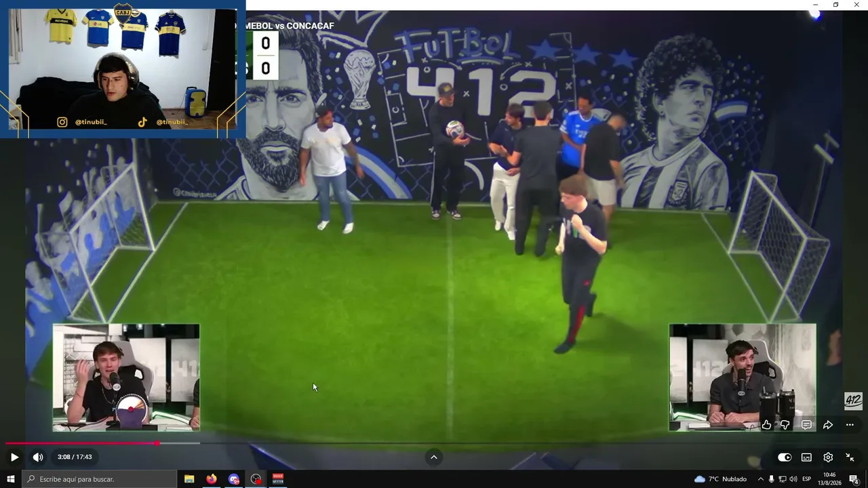Switch to Firefox in the taskbar
The image size is (868, 488).
click(x=212, y=479)
